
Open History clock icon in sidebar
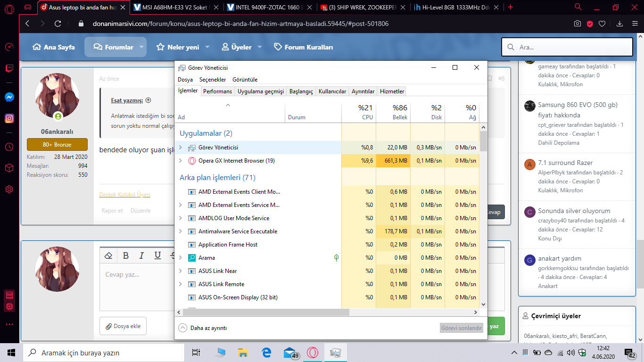point(9,147)
